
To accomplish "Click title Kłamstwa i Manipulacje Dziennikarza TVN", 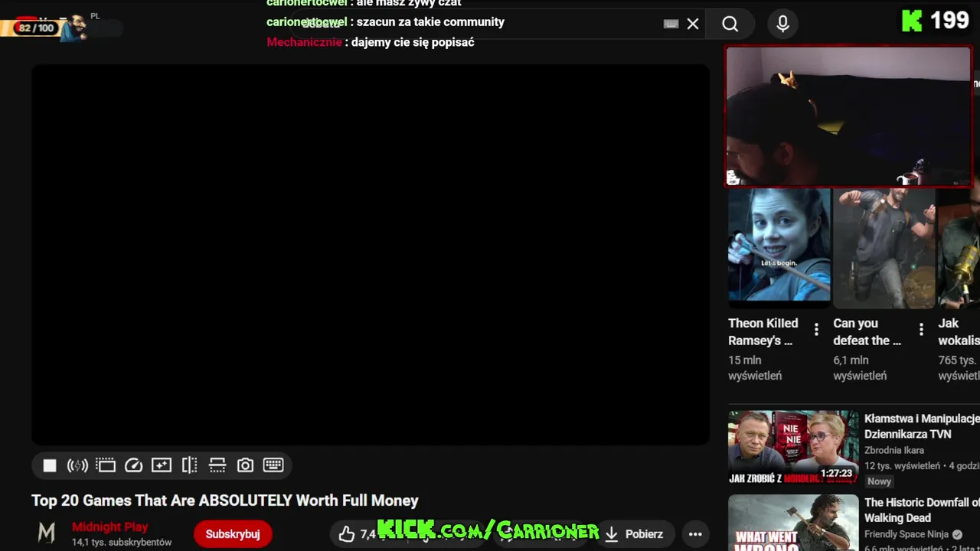I will 922,426.
